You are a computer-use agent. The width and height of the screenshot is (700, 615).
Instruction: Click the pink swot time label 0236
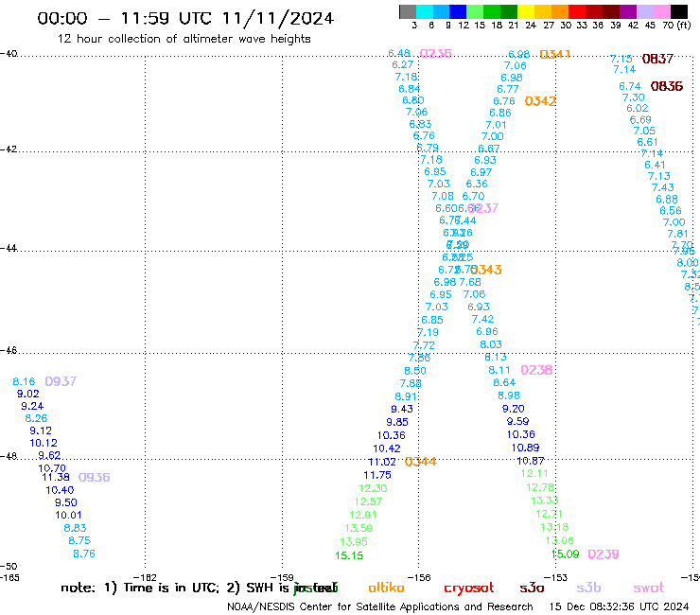click(436, 54)
